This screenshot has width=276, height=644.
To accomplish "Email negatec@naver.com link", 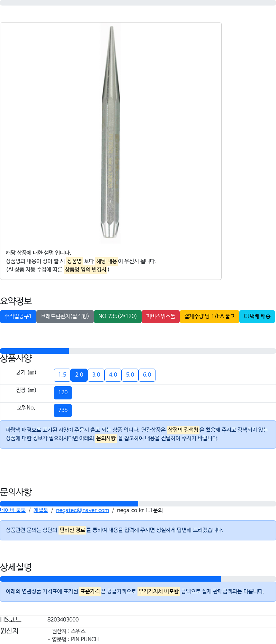I will (82, 510).
